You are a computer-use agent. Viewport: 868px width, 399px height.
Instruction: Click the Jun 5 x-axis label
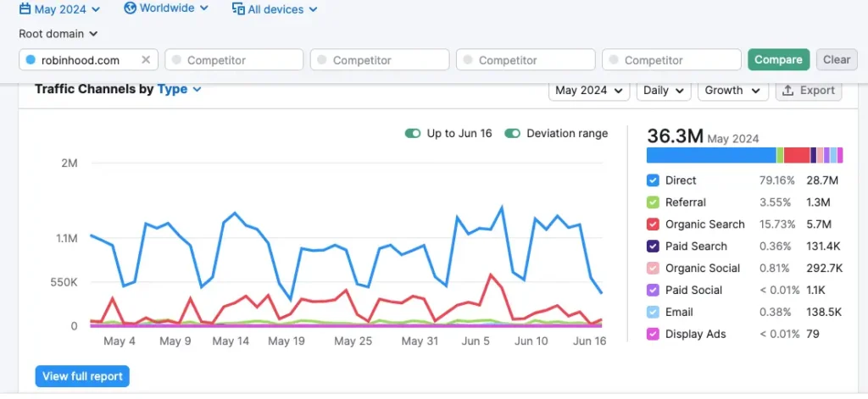(476, 341)
